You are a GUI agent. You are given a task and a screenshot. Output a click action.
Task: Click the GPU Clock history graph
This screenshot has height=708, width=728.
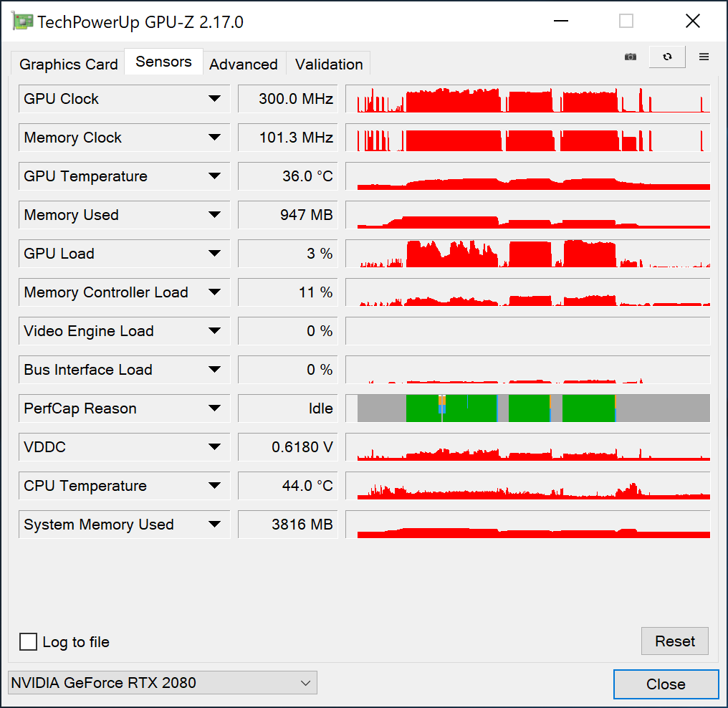click(528, 98)
